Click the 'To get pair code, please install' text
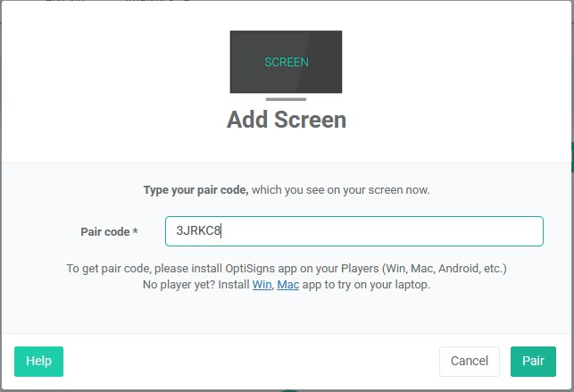This screenshot has width=574, height=392. tap(145, 268)
